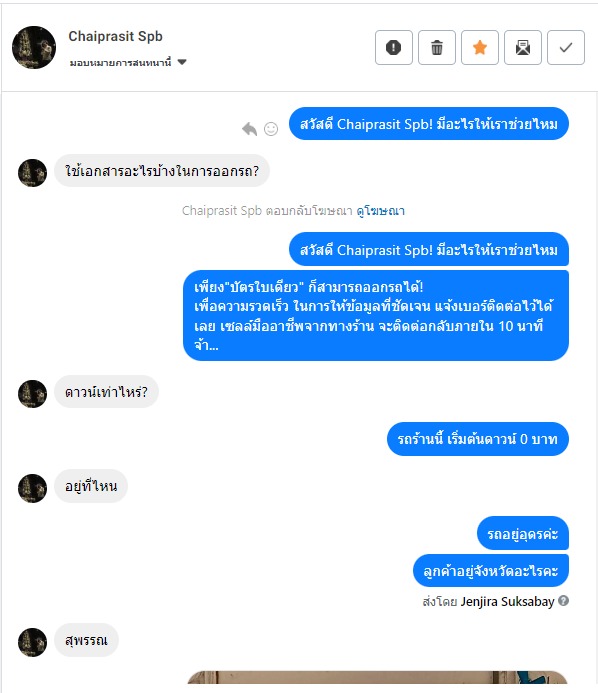The image size is (598, 693).
Task: Mark conversation unread with envelope icon
Action: tap(523, 47)
